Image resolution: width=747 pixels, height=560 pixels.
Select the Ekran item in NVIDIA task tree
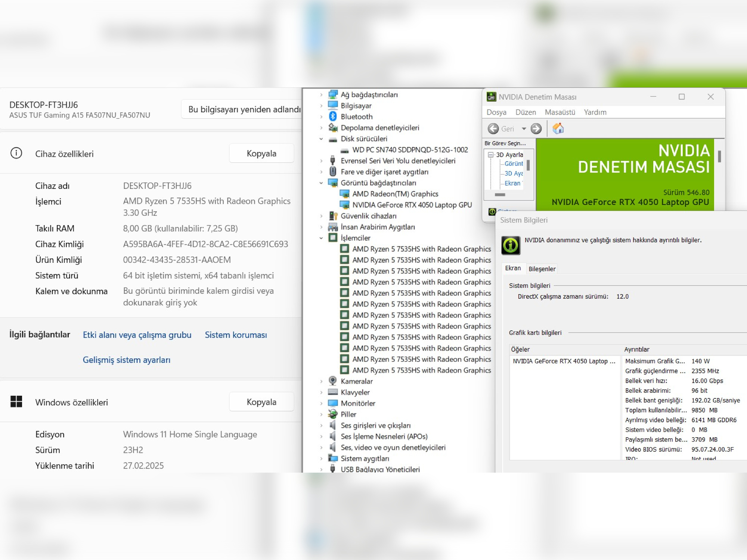tap(512, 183)
